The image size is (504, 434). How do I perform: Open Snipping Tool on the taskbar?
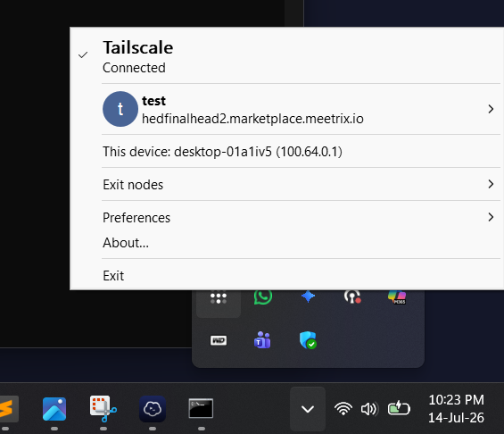pos(103,409)
